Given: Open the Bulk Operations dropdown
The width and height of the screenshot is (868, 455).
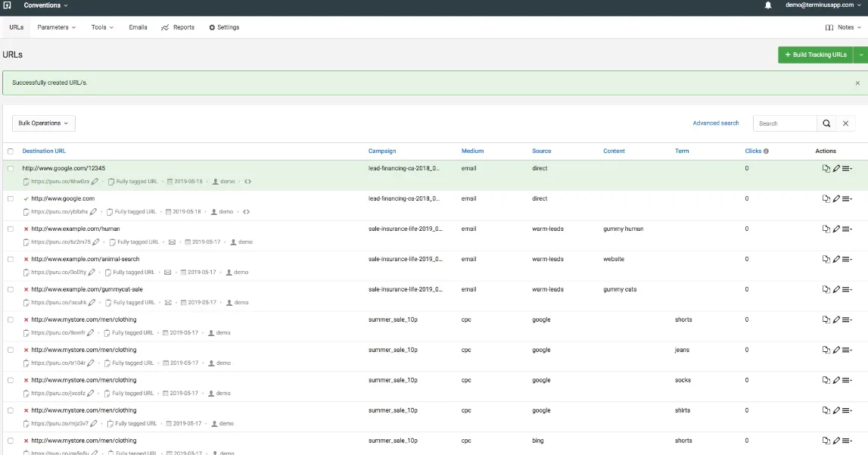Looking at the screenshot, I should [43, 123].
